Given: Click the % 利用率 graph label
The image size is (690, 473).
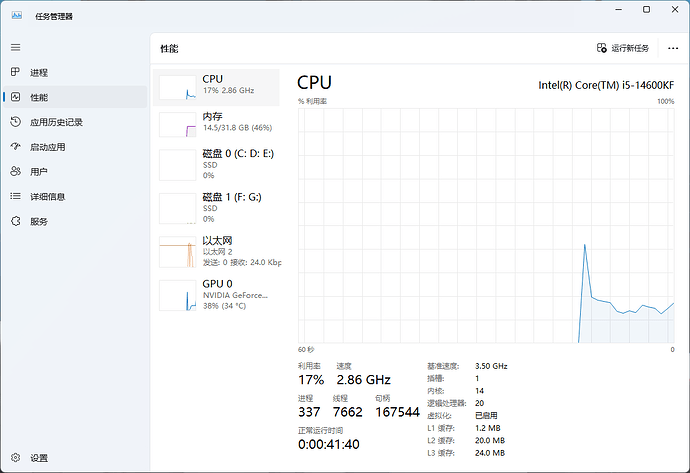Looking at the screenshot, I should (x=312, y=102).
